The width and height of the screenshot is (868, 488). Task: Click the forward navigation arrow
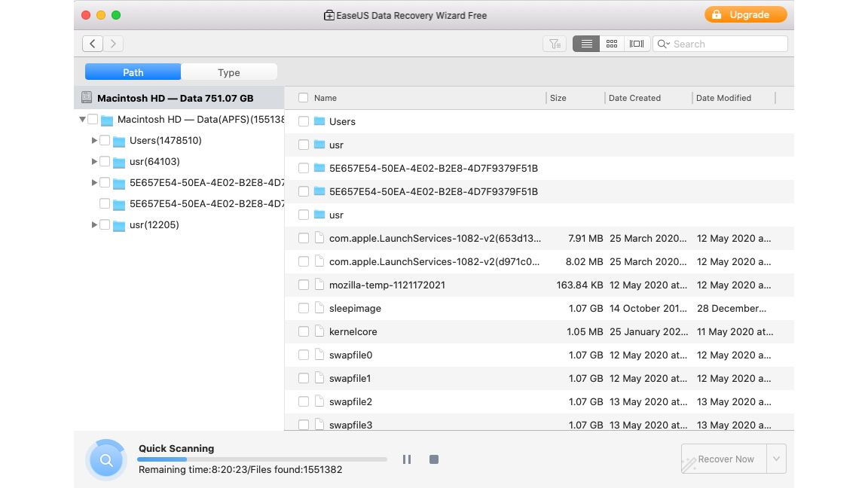[x=112, y=44]
